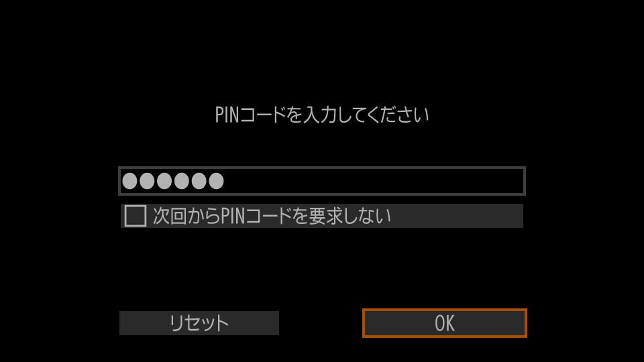Click the last masked PIN dot

(217, 181)
